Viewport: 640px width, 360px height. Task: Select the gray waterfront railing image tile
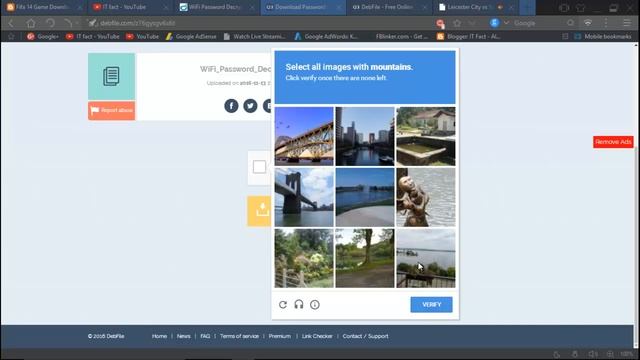426,258
